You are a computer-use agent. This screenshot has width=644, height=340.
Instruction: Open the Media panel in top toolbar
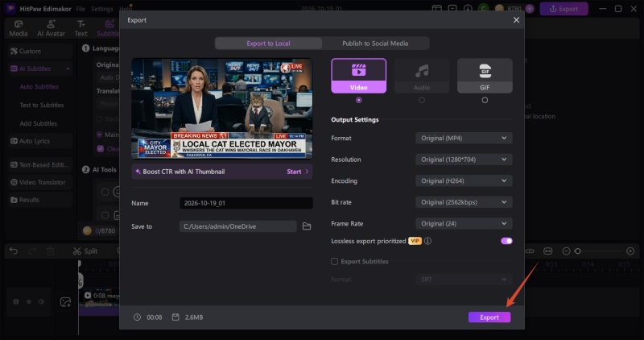coord(19,28)
